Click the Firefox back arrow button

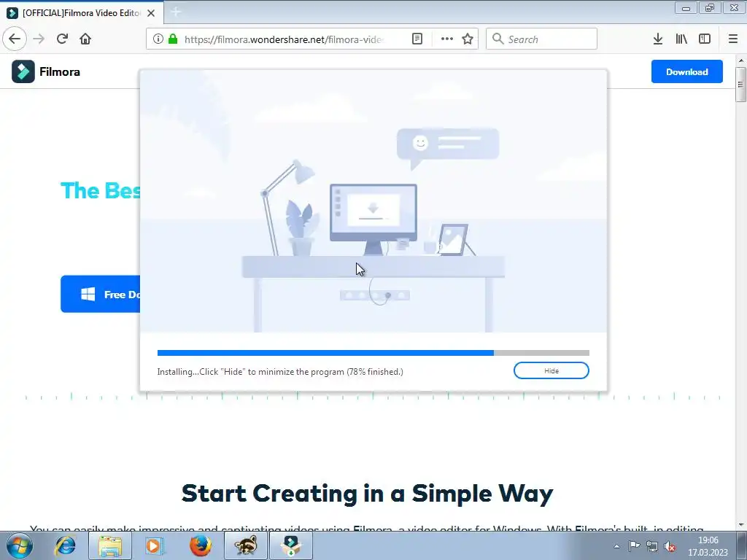[15, 39]
